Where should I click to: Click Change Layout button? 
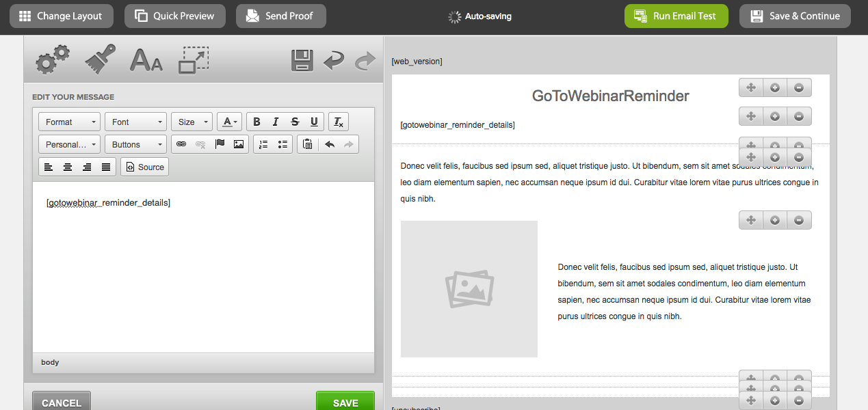(62, 16)
